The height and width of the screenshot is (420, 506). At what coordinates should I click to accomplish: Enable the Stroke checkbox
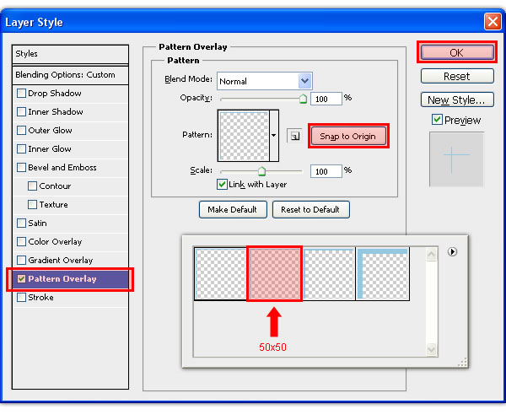21,298
